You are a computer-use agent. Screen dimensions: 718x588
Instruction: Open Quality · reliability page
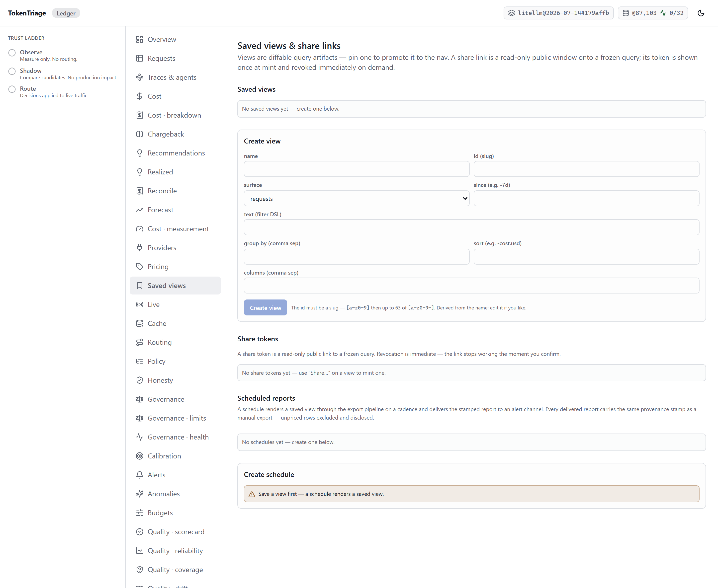click(175, 551)
